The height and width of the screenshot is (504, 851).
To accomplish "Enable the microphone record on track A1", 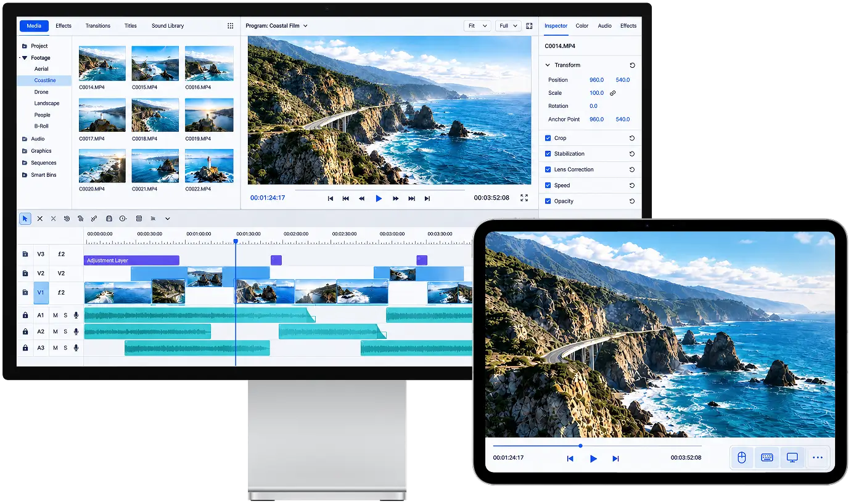I will [x=76, y=315].
